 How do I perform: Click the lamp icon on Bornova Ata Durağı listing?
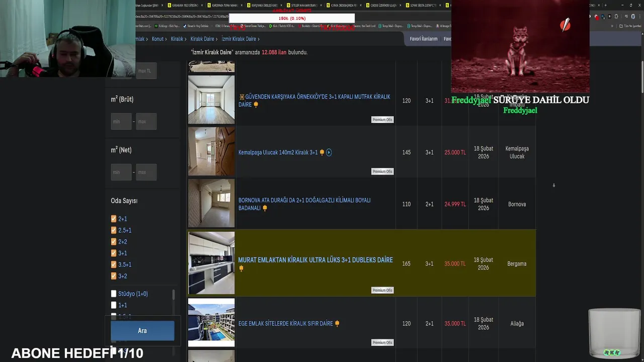point(265,208)
